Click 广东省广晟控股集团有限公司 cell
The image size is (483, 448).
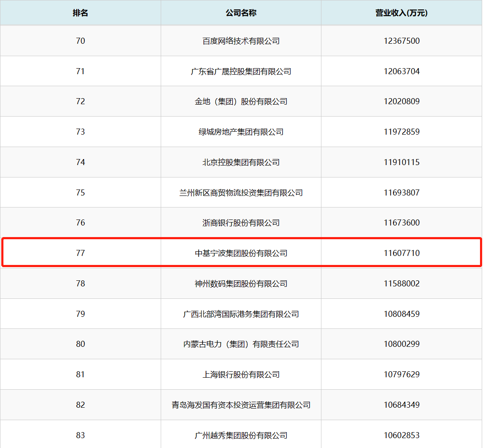(x=241, y=72)
